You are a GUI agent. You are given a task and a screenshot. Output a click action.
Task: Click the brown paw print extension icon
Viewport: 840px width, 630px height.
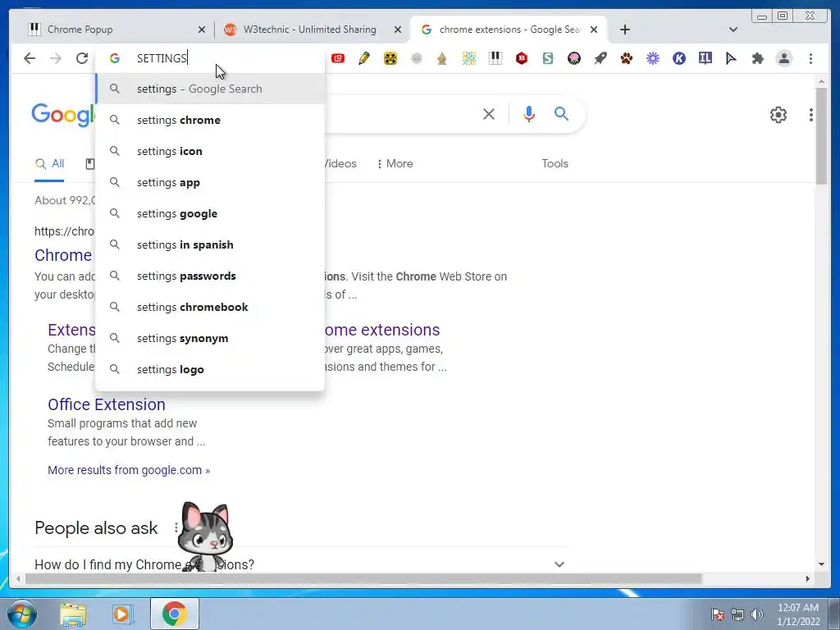(626, 58)
